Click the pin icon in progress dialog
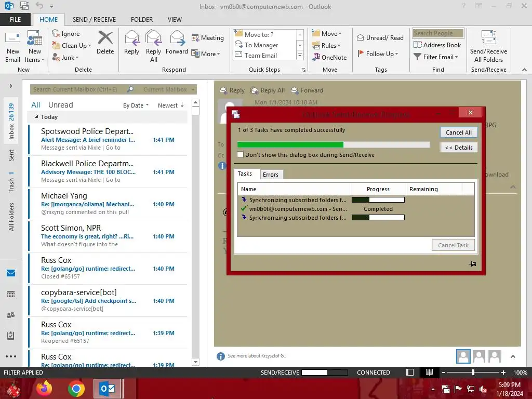This screenshot has height=399, width=532. (x=472, y=263)
